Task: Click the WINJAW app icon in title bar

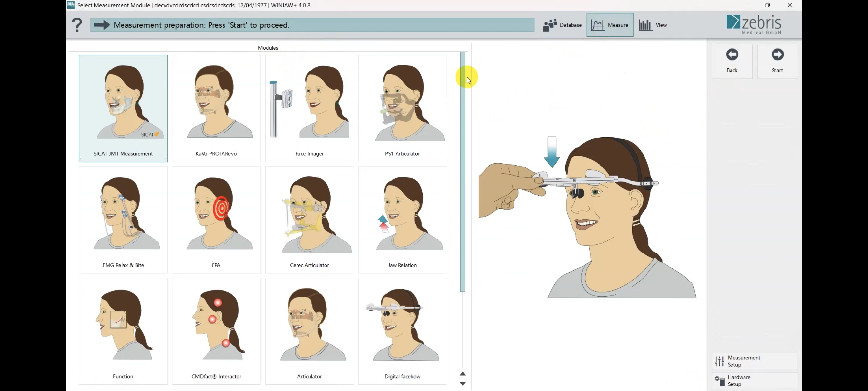Action: point(70,5)
